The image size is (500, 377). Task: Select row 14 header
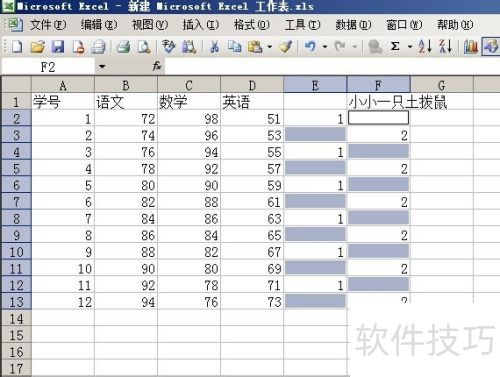click(16, 319)
